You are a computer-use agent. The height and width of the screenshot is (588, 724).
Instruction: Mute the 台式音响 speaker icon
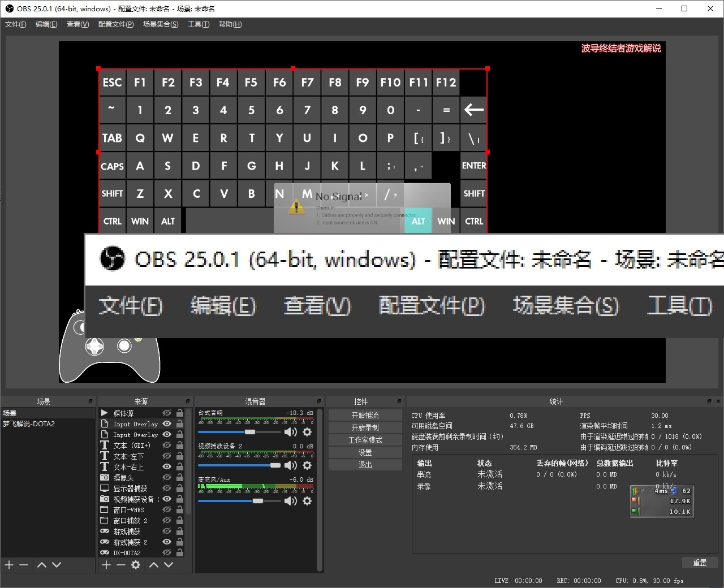290,432
